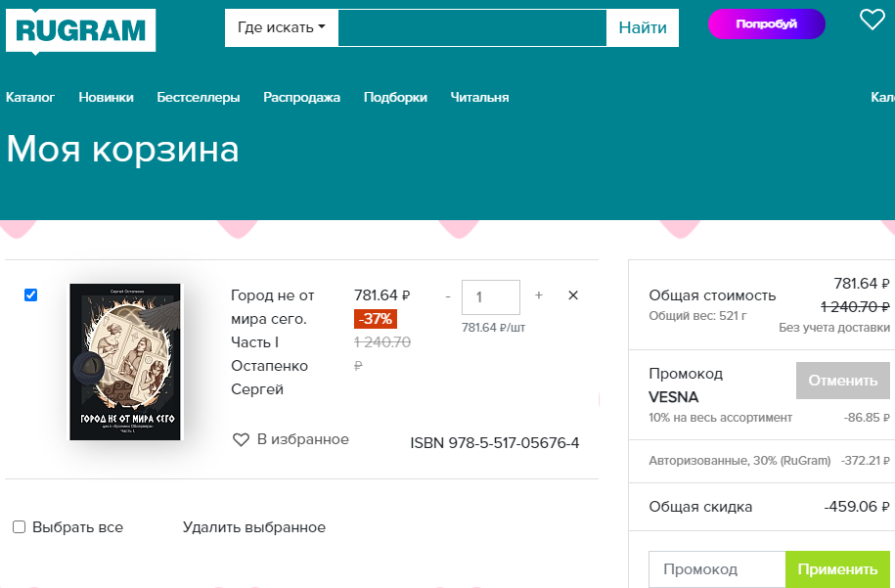This screenshot has height=588, width=895.
Task: Open favorites heart icon in header
Action: pos(873,20)
